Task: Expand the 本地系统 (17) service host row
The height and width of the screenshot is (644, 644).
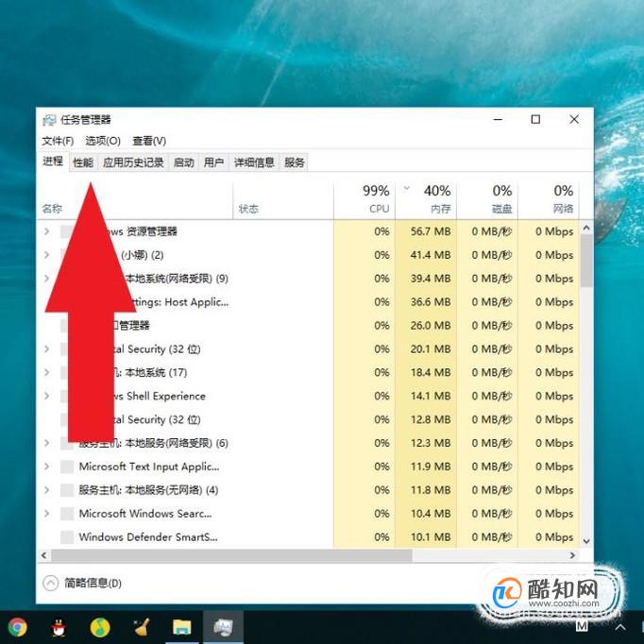Action: coord(47,372)
